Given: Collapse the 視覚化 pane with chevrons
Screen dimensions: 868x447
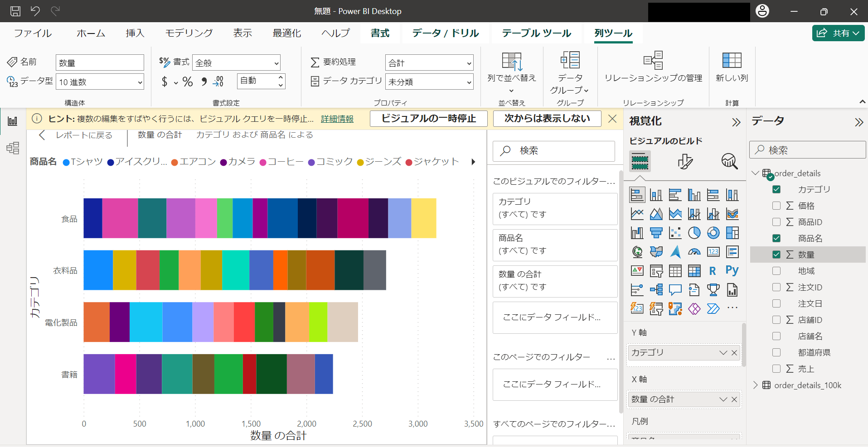Looking at the screenshot, I should 736,122.
